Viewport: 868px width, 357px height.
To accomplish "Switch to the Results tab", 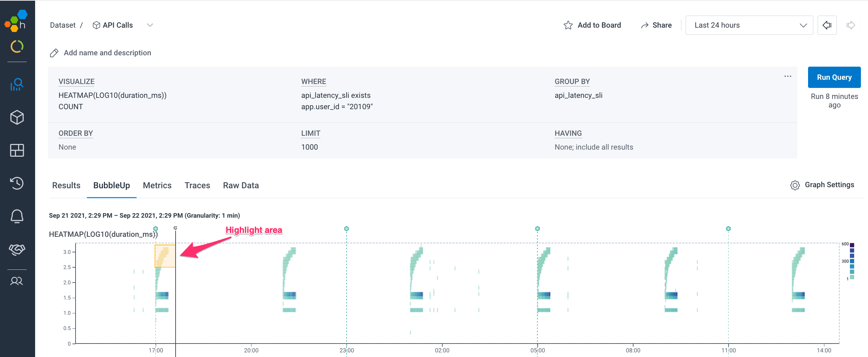I will click(66, 185).
